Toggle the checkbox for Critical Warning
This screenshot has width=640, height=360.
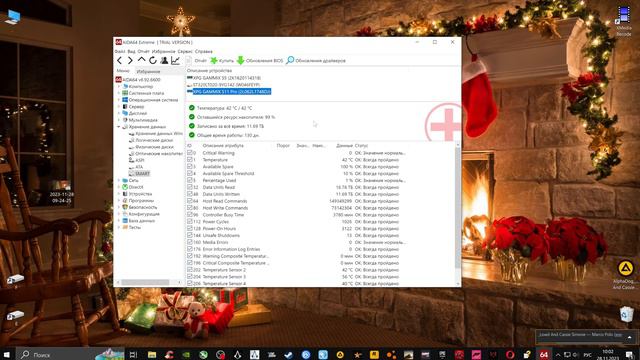190,153
